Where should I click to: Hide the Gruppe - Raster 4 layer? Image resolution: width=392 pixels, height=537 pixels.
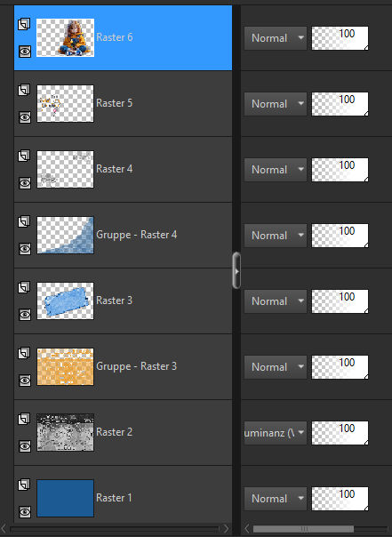tap(25, 249)
